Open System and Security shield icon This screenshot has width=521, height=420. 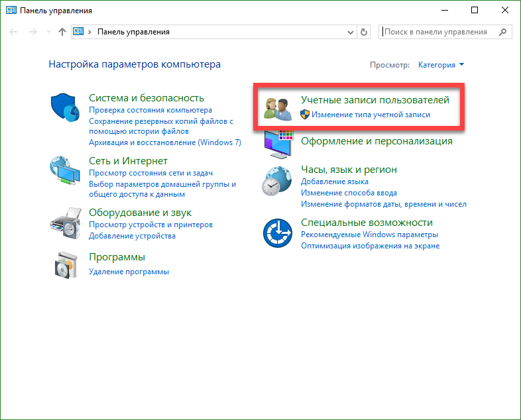pyautogui.click(x=65, y=107)
